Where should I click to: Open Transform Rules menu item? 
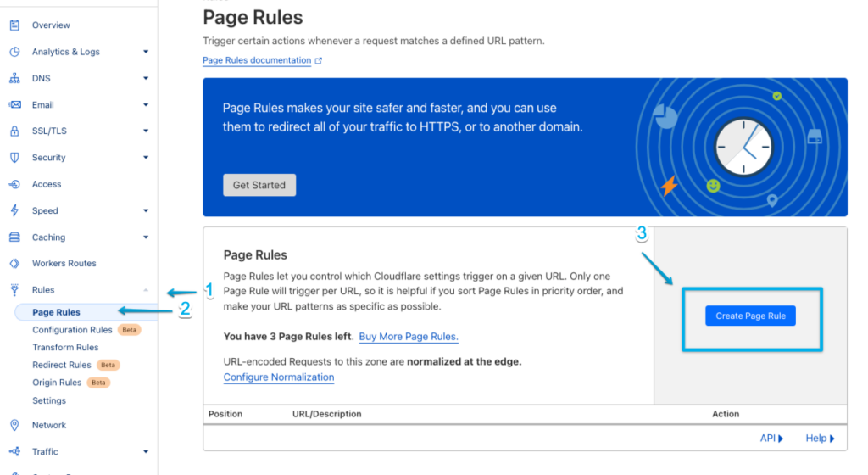click(65, 347)
